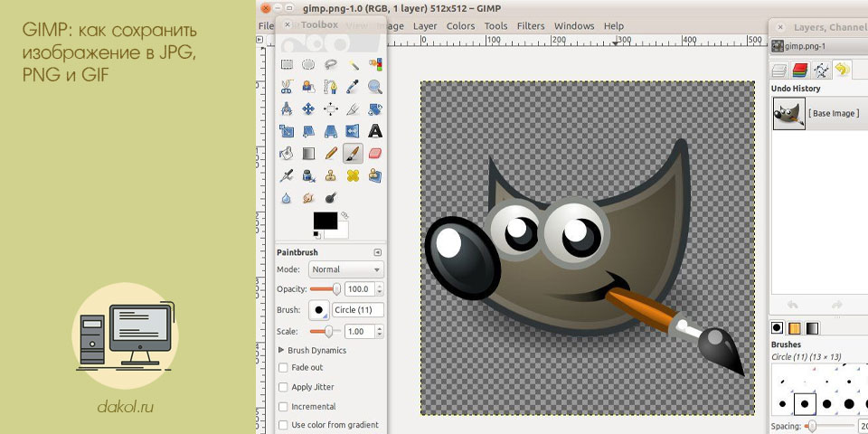The width and height of the screenshot is (868, 434).
Task: Click the Opacity value stepper arrows
Action: [x=379, y=289]
